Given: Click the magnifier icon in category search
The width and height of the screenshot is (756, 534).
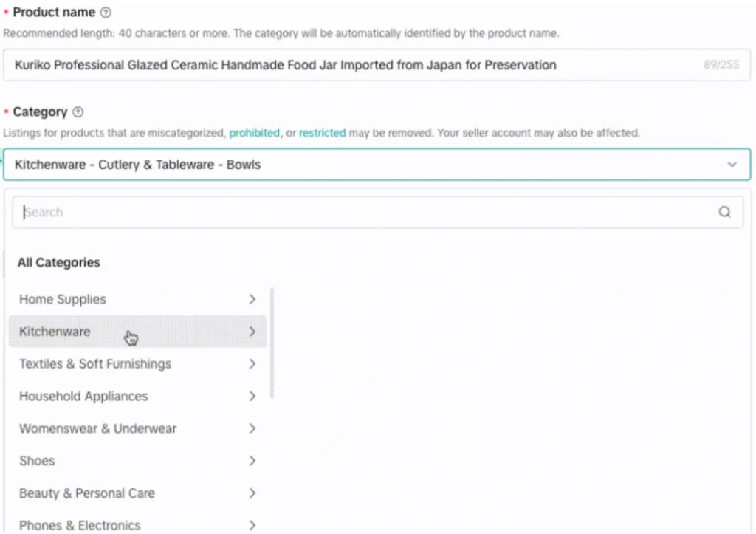Looking at the screenshot, I should tap(724, 212).
